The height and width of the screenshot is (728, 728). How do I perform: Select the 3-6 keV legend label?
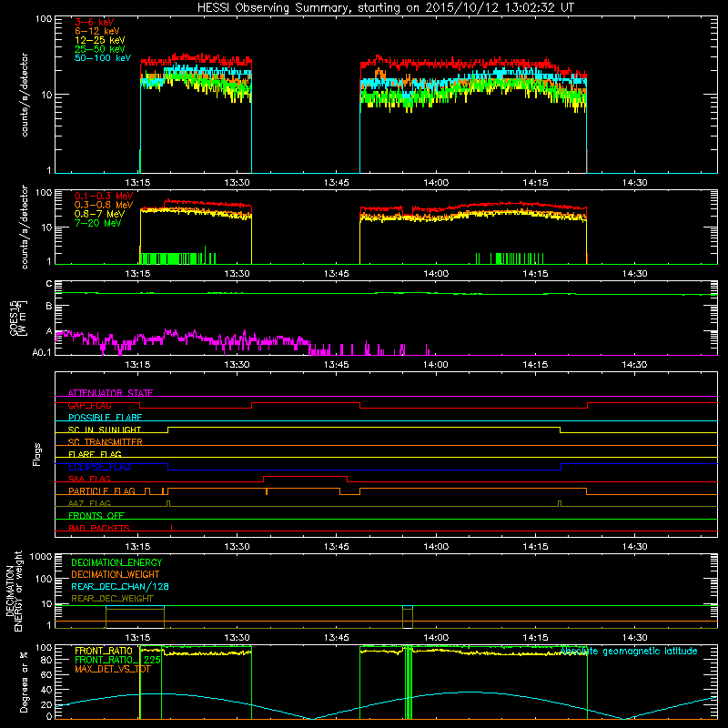[95, 22]
